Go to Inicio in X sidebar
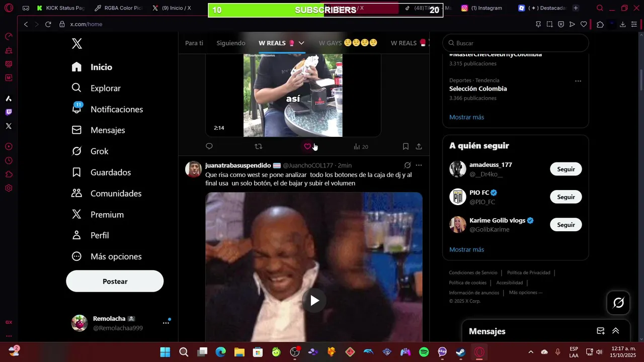Screen dimensions: 644x362 pos(92,67)
